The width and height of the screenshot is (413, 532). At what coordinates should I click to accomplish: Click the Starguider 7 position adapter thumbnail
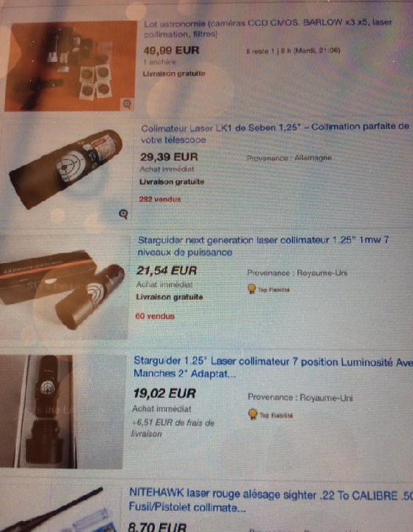(x=61, y=412)
